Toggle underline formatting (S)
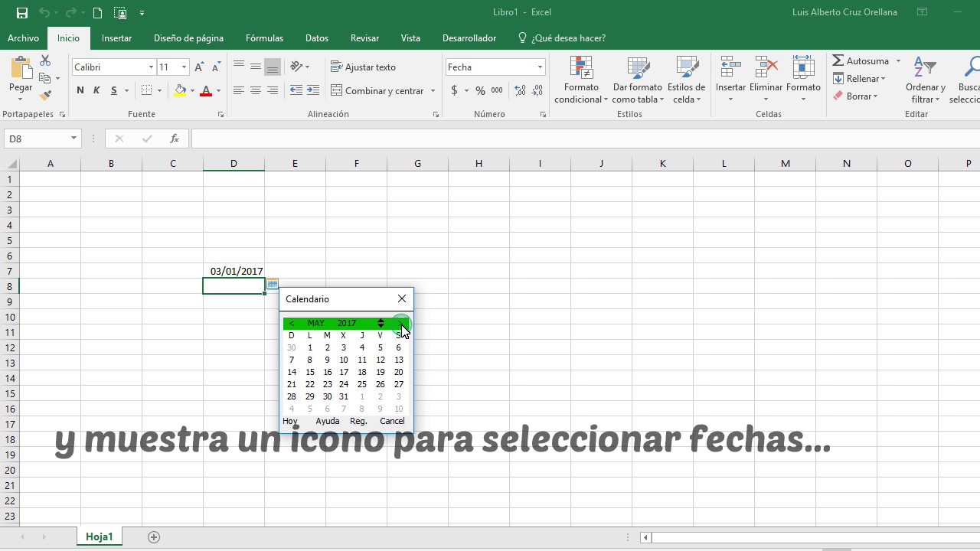Viewport: 980px width, 551px height. click(114, 90)
